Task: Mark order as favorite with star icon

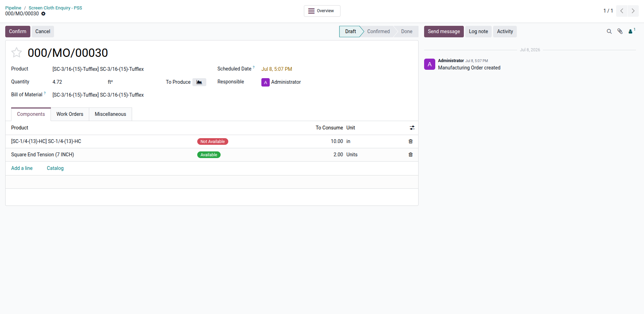Action: [x=16, y=53]
